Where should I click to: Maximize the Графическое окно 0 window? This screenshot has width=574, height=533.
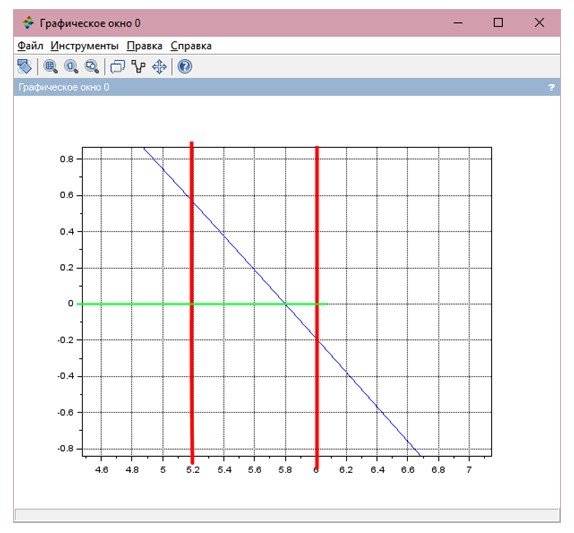coord(498,23)
